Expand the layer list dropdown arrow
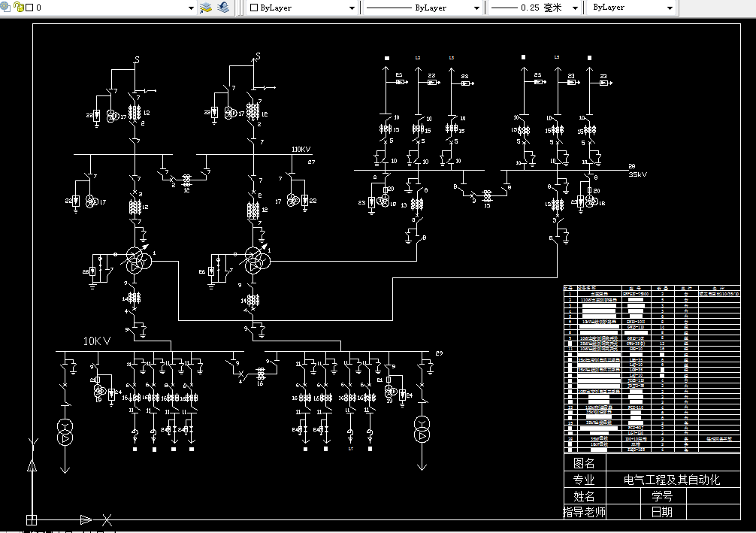The height and width of the screenshot is (533, 756). [192, 8]
